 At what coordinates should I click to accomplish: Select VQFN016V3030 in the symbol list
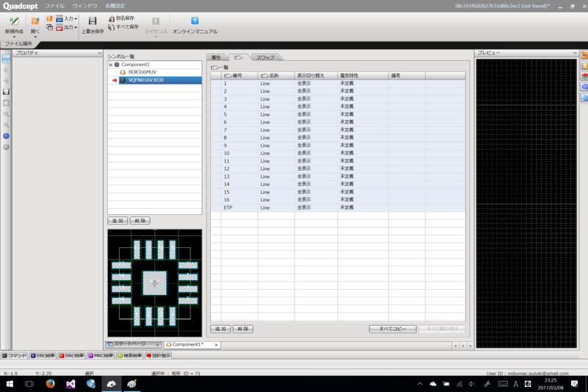[x=160, y=80]
